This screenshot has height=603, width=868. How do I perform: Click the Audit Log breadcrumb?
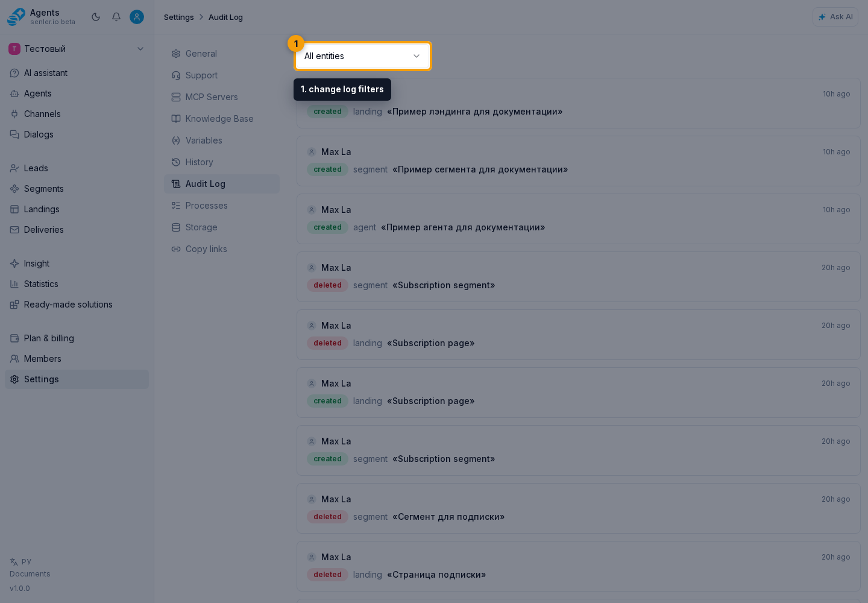pos(225,17)
